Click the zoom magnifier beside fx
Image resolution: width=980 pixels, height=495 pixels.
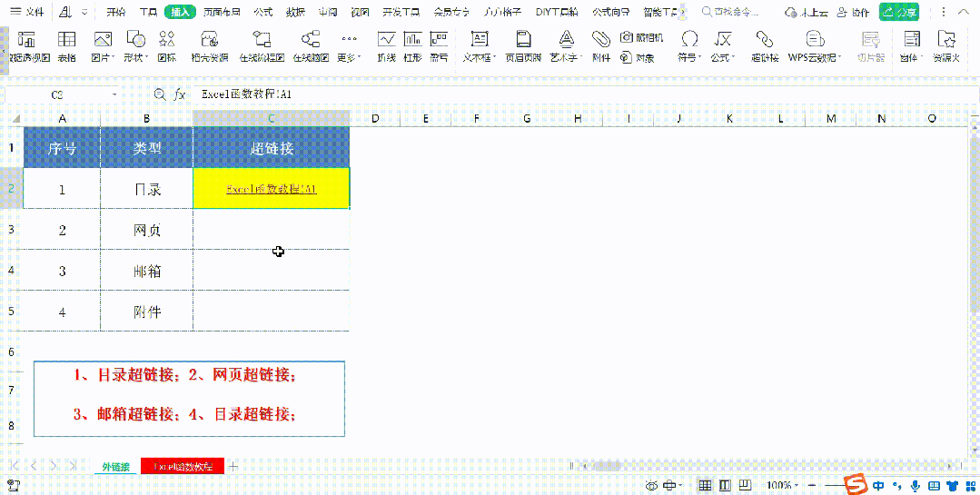160,94
